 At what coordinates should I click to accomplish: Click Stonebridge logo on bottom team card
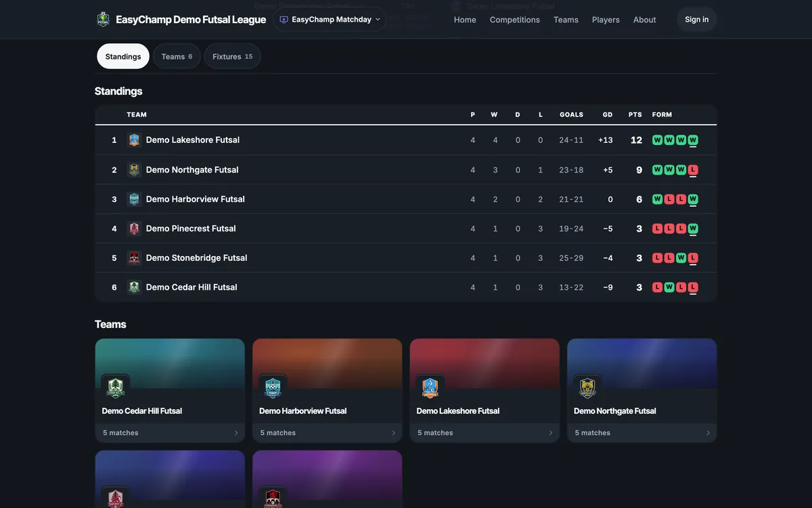click(x=273, y=498)
